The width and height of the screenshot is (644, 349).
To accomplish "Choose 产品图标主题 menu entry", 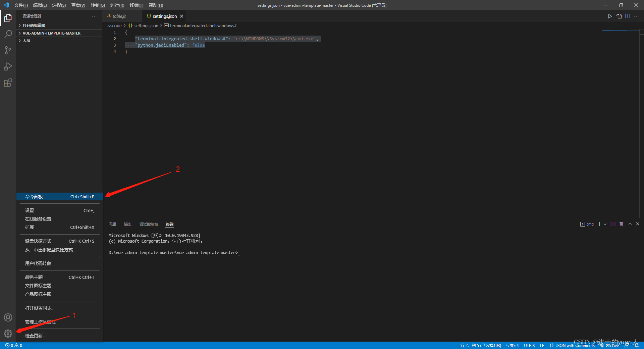I will [x=60, y=294].
